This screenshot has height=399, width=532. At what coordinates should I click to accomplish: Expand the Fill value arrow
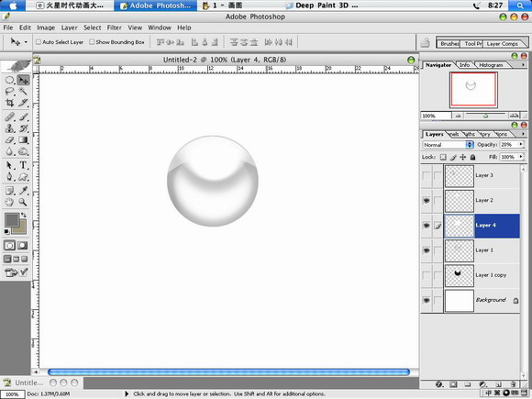521,157
